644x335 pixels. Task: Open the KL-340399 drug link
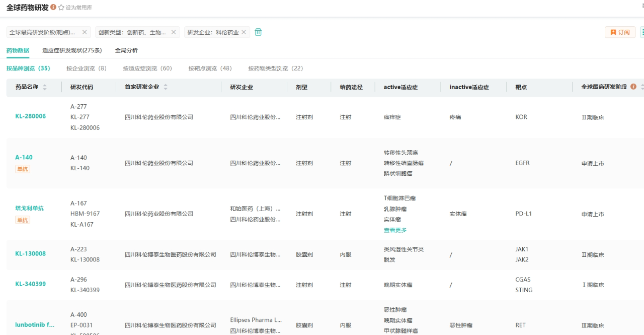pyautogui.click(x=30, y=284)
